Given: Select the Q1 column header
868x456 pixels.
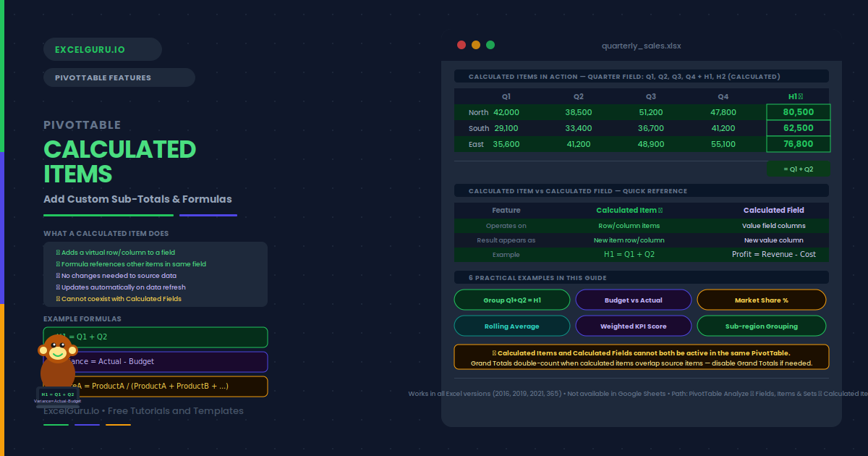Looking at the screenshot, I should point(506,96).
